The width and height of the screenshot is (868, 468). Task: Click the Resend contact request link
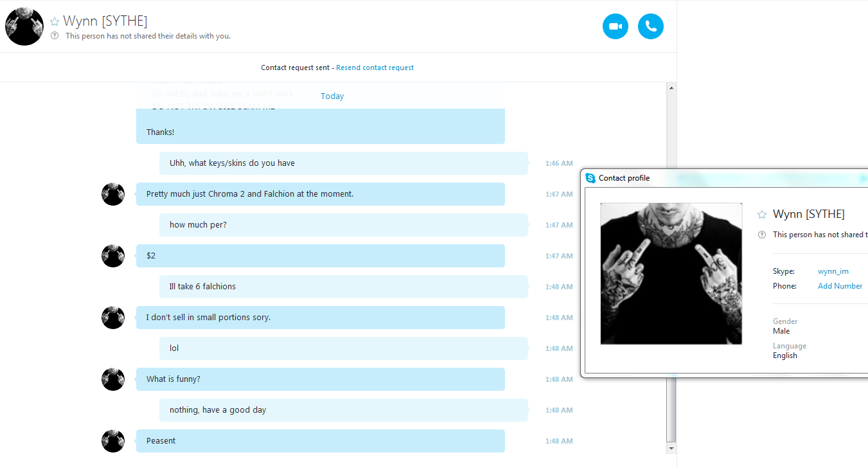(x=375, y=67)
